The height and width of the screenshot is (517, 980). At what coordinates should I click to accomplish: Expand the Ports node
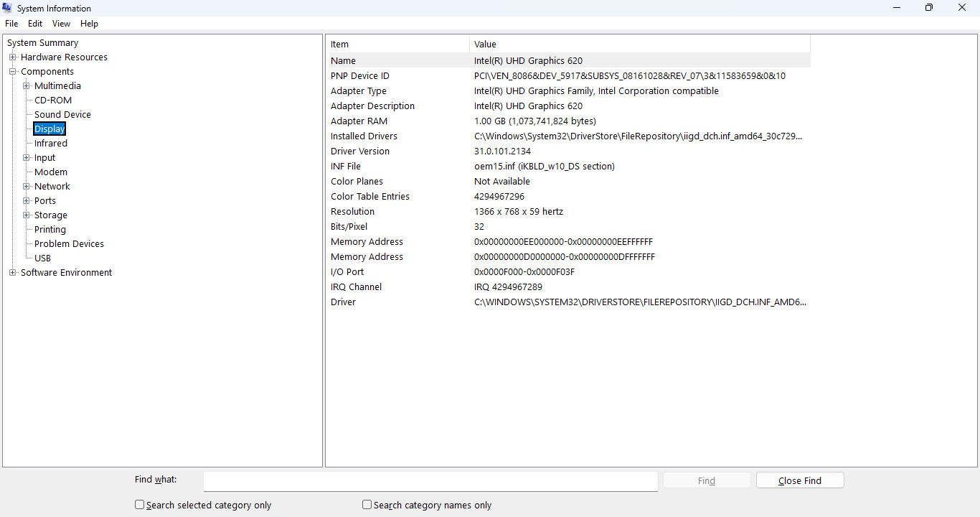26,201
